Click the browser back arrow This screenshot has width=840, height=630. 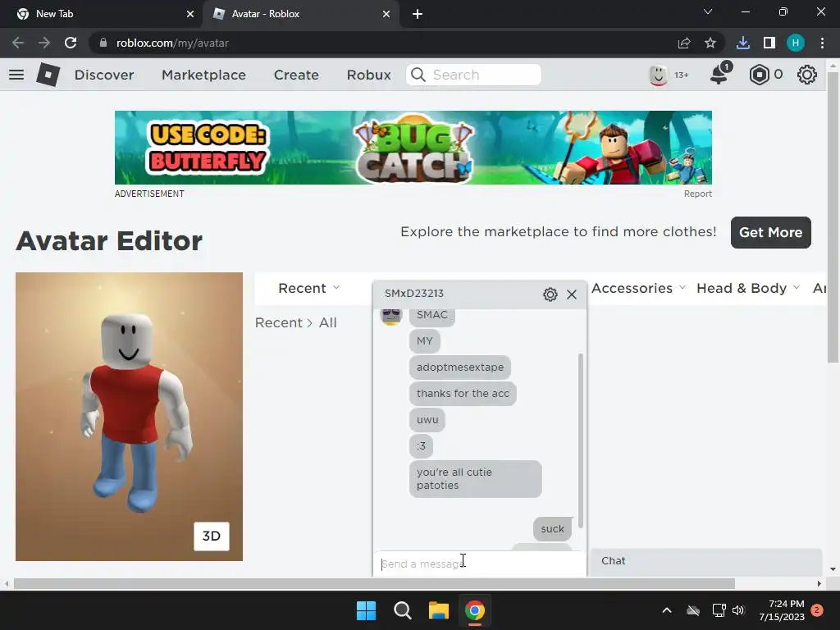pos(18,43)
